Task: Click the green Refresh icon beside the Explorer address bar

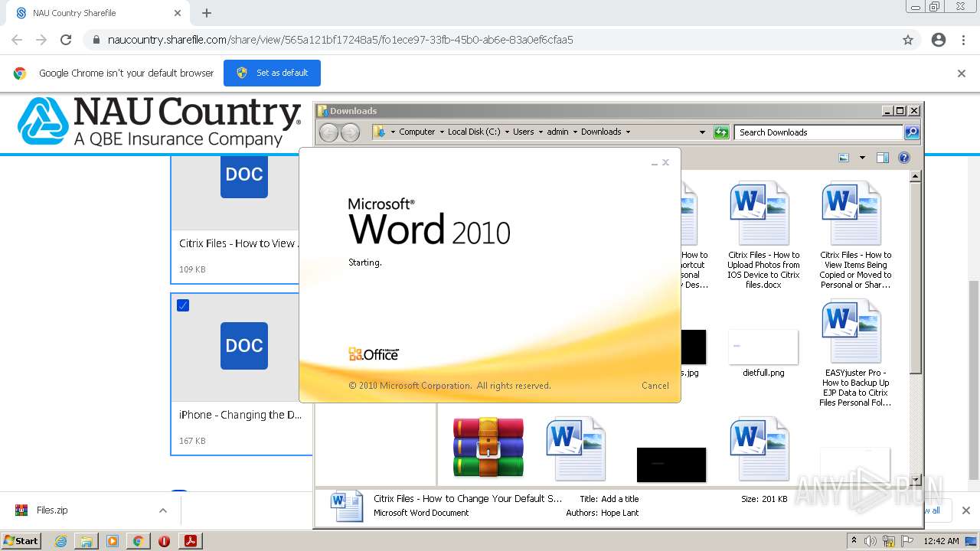Action: click(721, 132)
